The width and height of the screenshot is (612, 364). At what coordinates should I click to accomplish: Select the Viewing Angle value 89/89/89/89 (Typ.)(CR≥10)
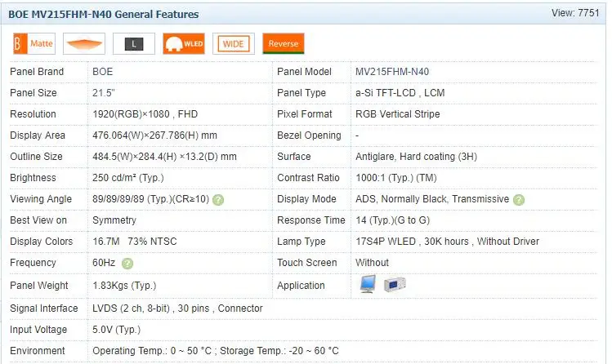[x=150, y=199]
